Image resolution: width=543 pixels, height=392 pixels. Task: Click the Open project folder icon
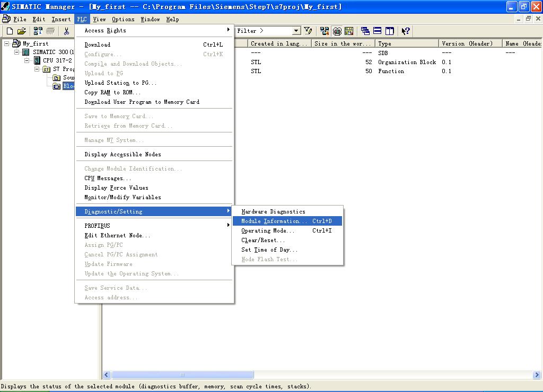tap(21, 31)
